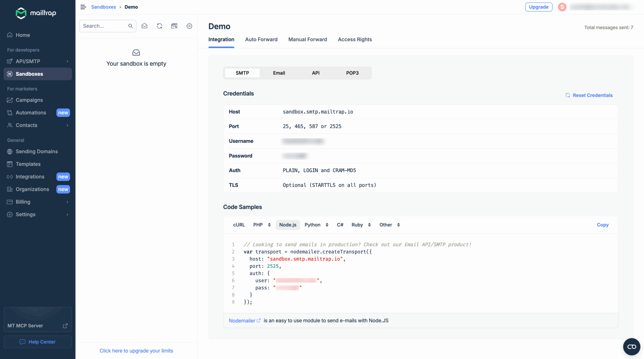Viewport: 644px width, 359px height.
Task: Select Python as the code sample language
Action: point(313,225)
